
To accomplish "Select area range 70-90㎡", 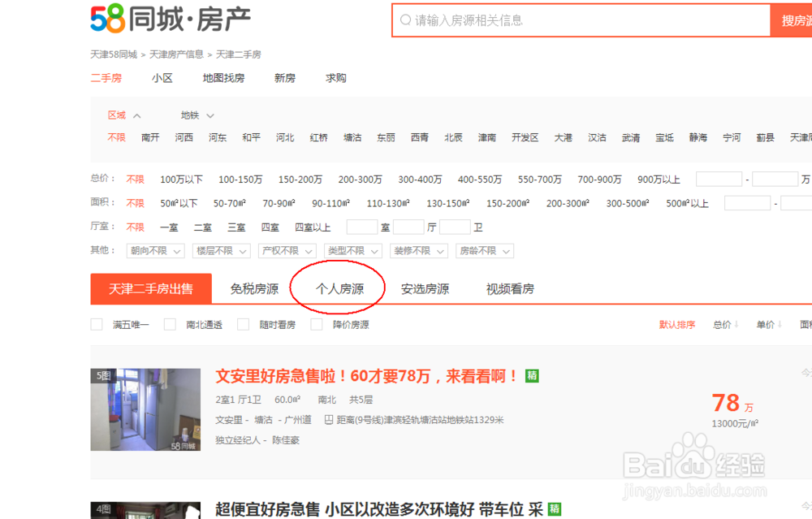I will click(279, 204).
